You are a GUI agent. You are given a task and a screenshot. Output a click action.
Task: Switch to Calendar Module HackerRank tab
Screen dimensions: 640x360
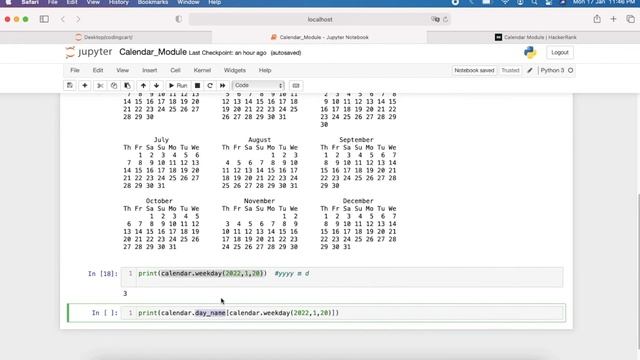pos(536,37)
